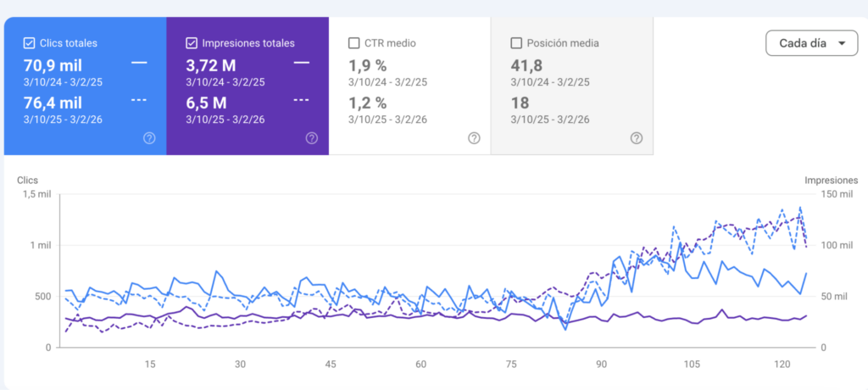
Task: Click dashed line legend in Clics totales card
Action: point(139,100)
